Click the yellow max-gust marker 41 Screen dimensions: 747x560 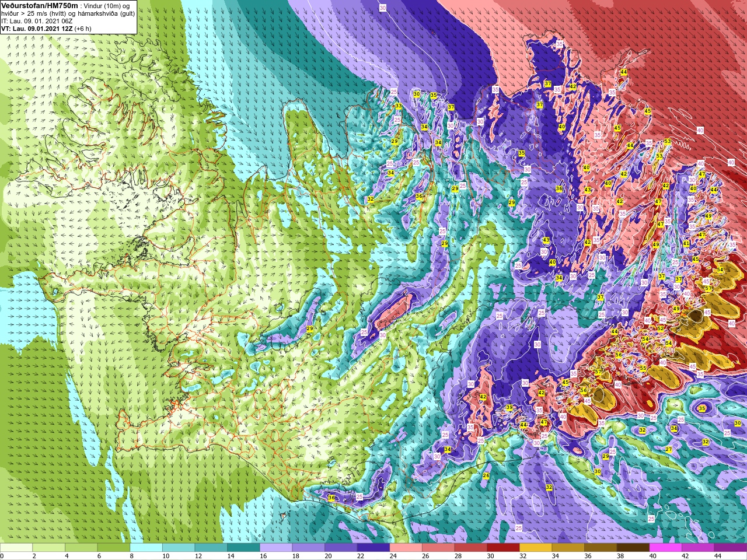coord(686,243)
